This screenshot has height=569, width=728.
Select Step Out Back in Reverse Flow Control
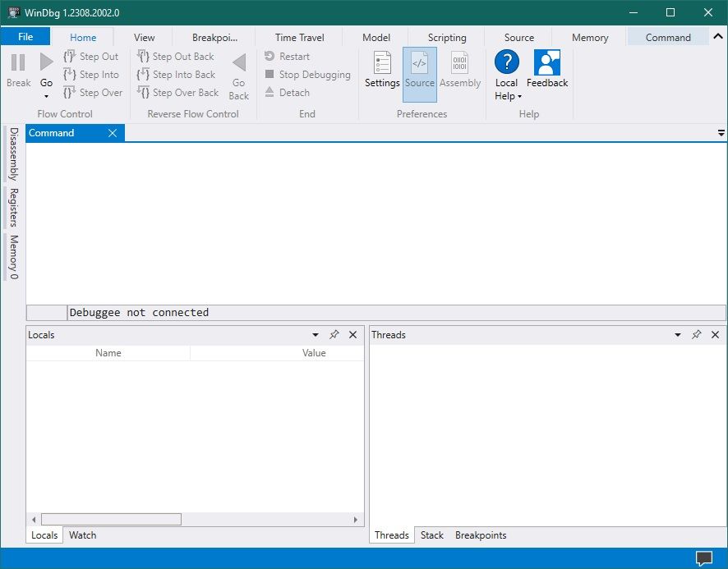click(176, 56)
